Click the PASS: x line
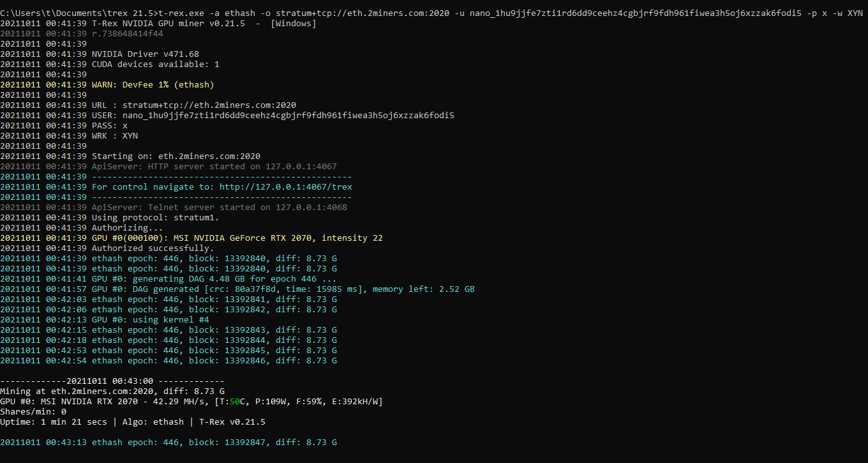This screenshot has height=463, width=868. (x=109, y=126)
